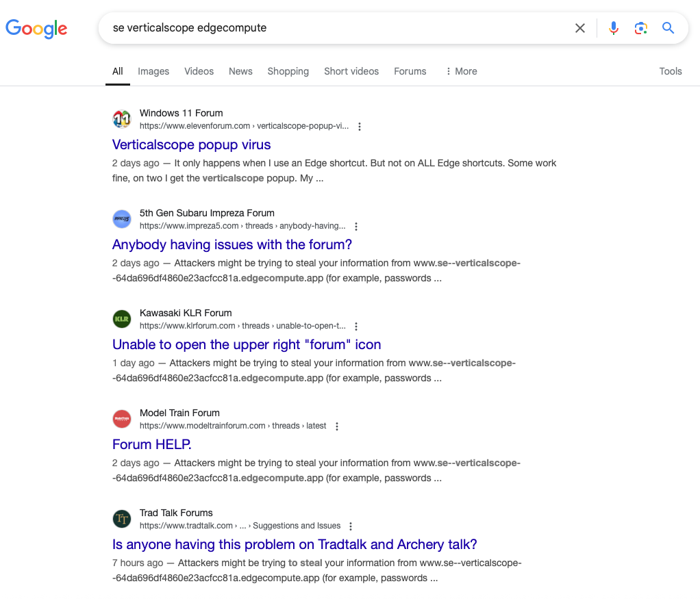Start voice search with microphone icon

pyautogui.click(x=614, y=28)
